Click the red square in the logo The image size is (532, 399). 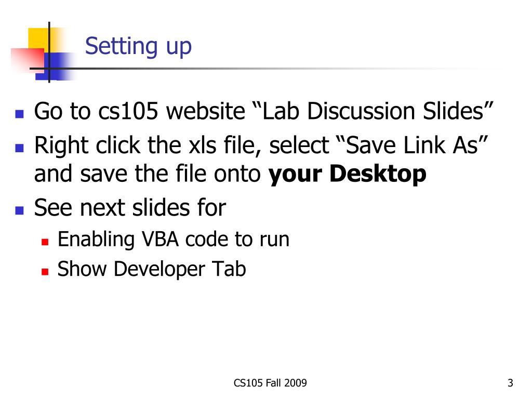pos(27,60)
